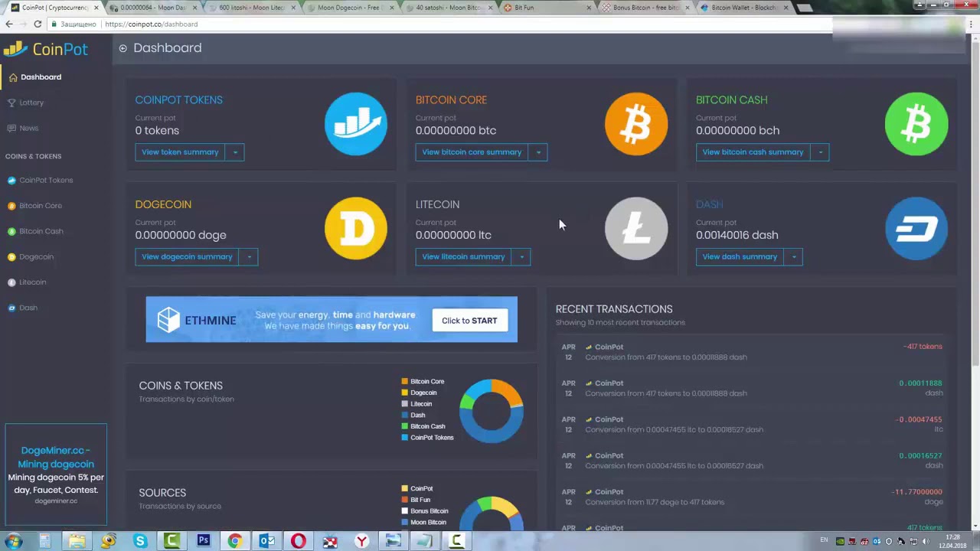Open Opera browser from the taskbar

[x=299, y=541]
